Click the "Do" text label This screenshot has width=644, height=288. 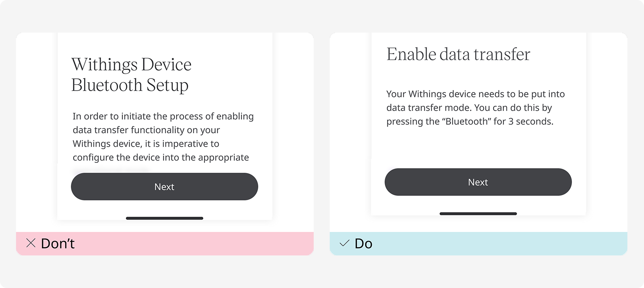pyautogui.click(x=364, y=244)
